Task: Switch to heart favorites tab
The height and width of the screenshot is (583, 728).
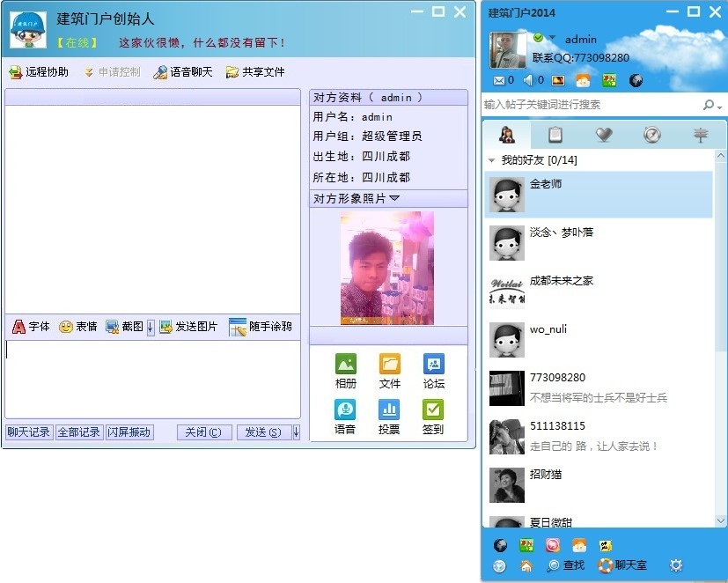Action: (x=604, y=135)
